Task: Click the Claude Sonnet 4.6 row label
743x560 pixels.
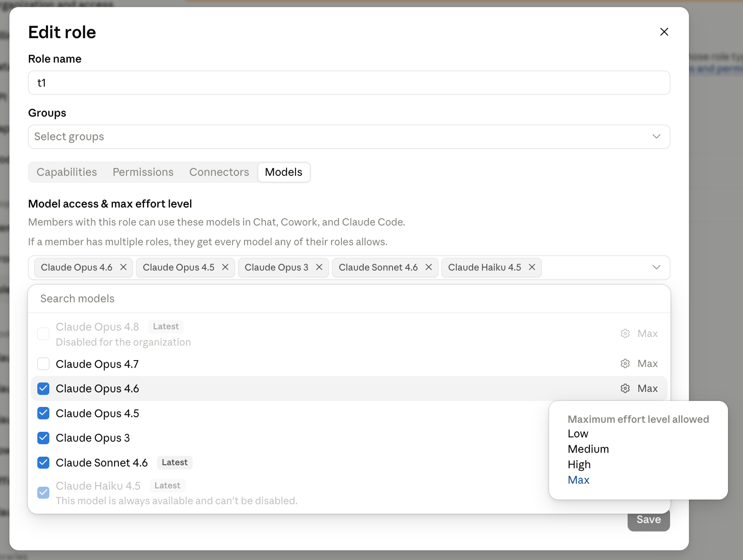Action: pyautogui.click(x=102, y=463)
